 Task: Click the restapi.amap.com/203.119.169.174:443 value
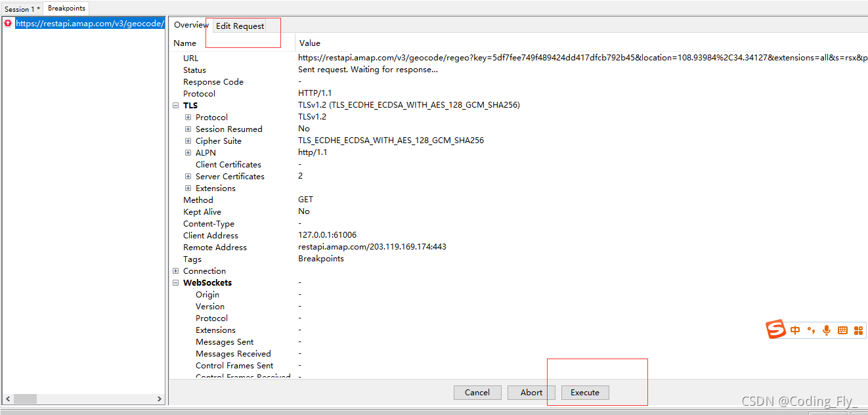coord(372,247)
